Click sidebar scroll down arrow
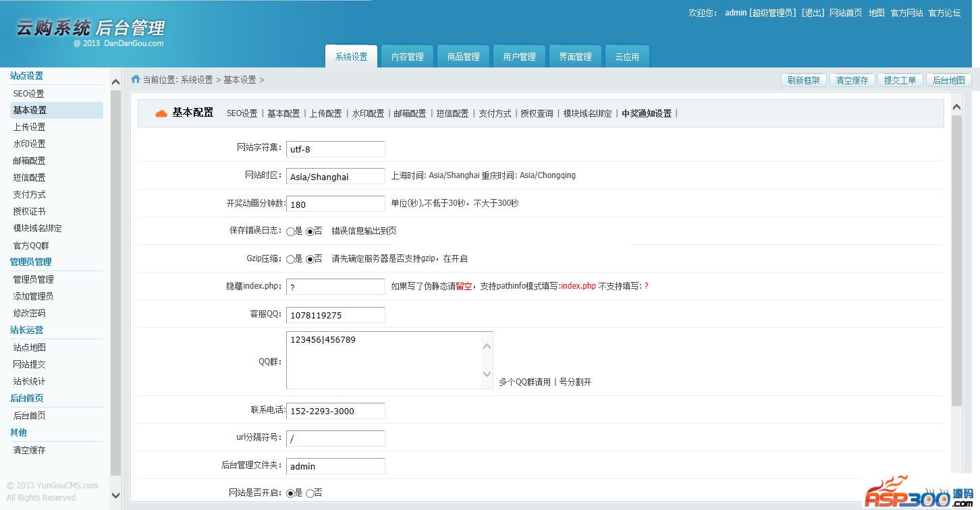The width and height of the screenshot is (980, 510). click(115, 495)
